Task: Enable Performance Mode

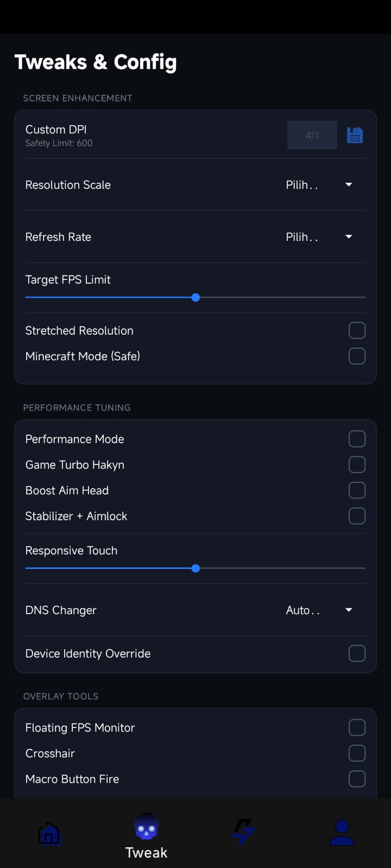Action: [x=357, y=438]
